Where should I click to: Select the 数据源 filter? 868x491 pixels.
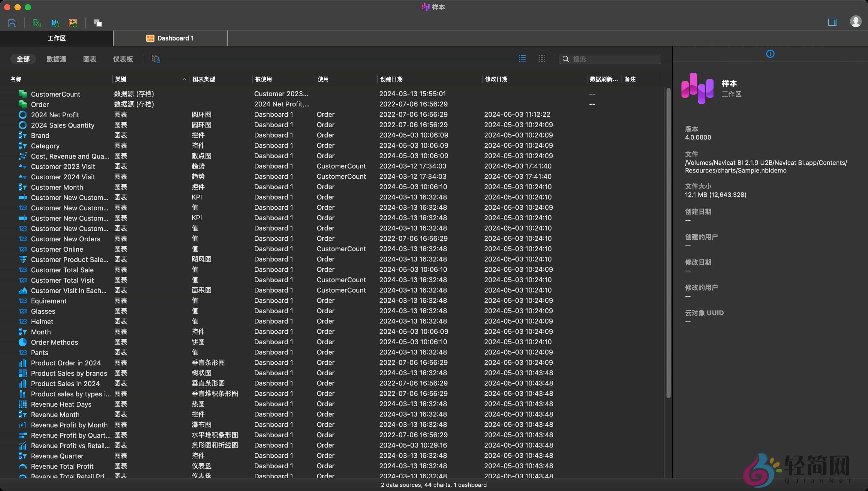pos(56,59)
